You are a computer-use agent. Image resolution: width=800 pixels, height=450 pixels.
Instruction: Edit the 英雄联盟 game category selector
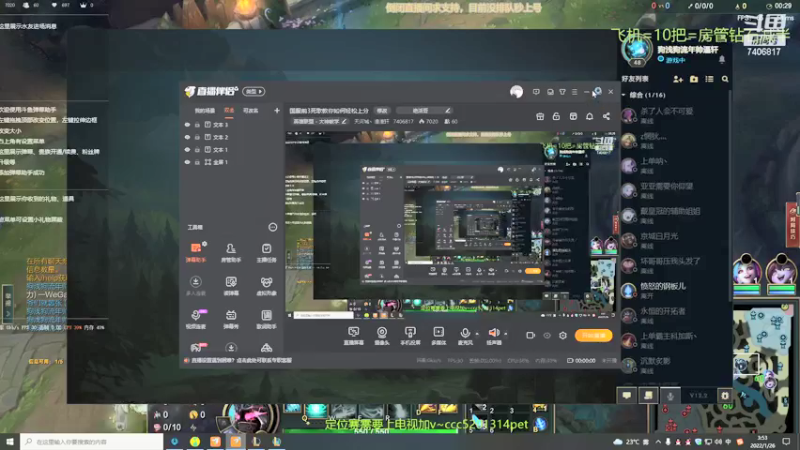pos(320,121)
